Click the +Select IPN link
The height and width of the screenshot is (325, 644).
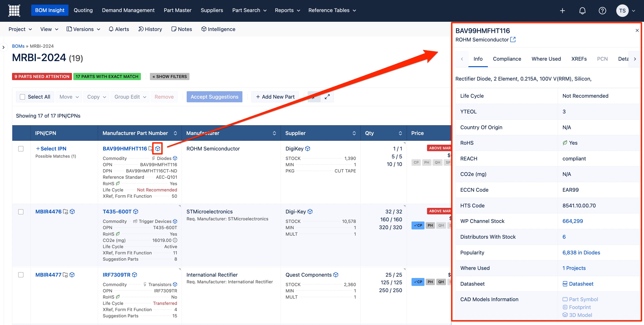[x=51, y=149]
